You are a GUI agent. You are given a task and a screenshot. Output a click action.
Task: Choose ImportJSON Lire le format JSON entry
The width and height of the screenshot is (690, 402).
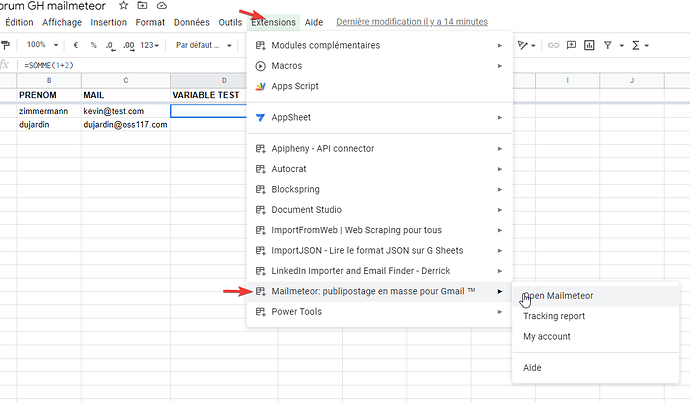coord(379,251)
